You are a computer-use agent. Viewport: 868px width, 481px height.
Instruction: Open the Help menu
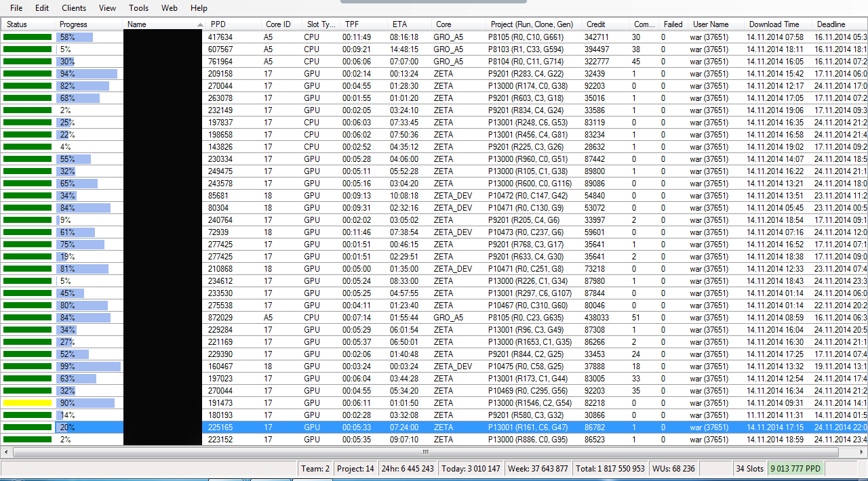tap(199, 8)
